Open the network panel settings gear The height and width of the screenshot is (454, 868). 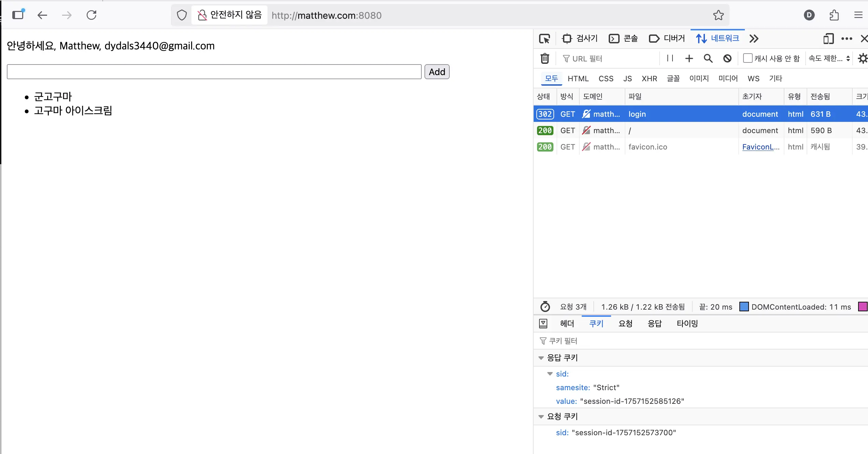point(863,58)
